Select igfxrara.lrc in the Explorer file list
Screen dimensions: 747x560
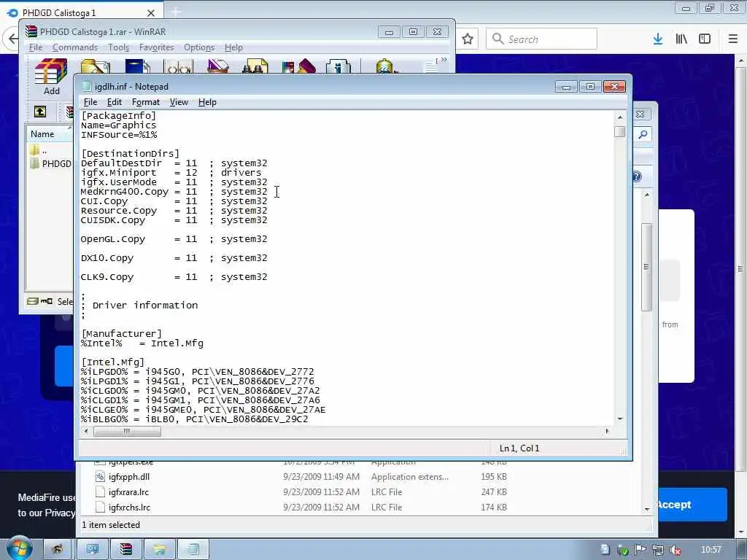tap(128, 492)
